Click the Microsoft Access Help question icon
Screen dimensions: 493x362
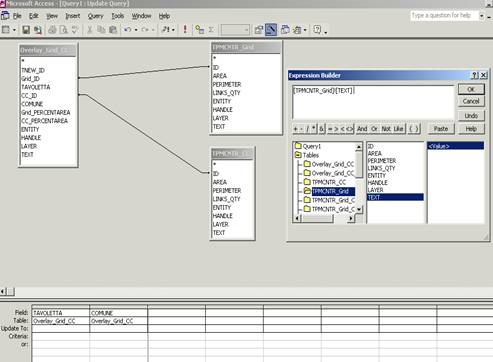tap(317, 30)
